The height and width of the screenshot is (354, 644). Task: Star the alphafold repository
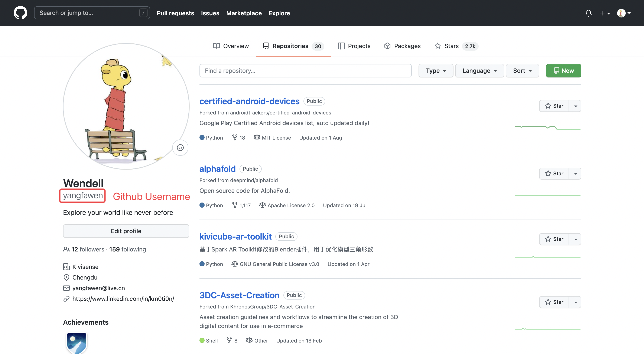(554, 174)
